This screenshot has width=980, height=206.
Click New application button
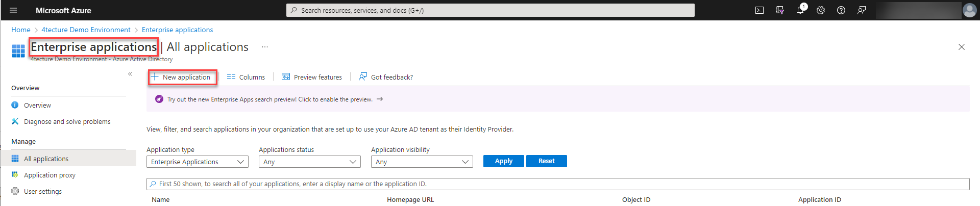click(x=183, y=77)
